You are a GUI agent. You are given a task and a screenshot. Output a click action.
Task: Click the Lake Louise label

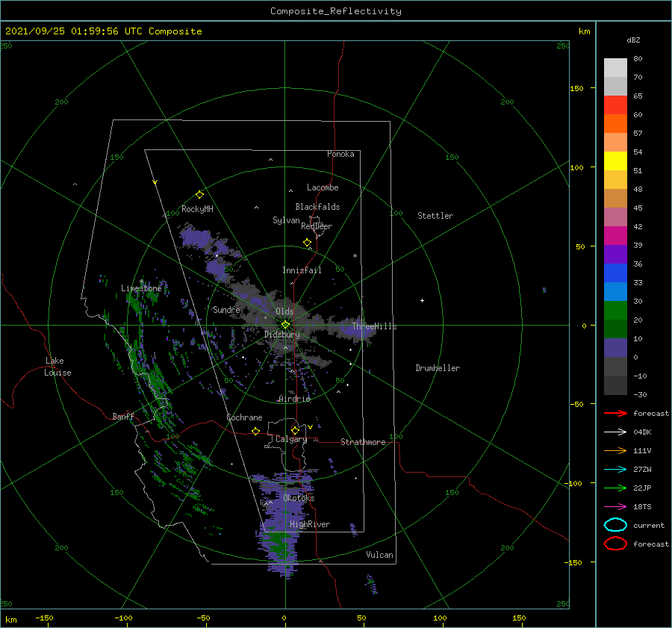pyautogui.click(x=57, y=367)
